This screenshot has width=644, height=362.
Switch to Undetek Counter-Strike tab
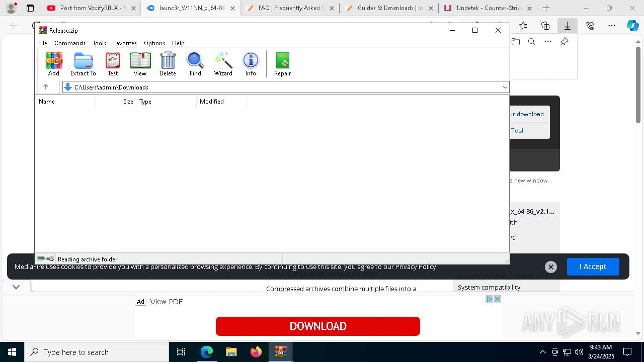tap(489, 8)
